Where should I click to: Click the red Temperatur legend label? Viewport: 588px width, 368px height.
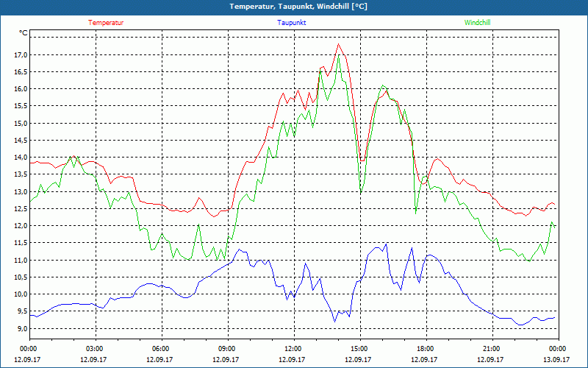point(106,22)
